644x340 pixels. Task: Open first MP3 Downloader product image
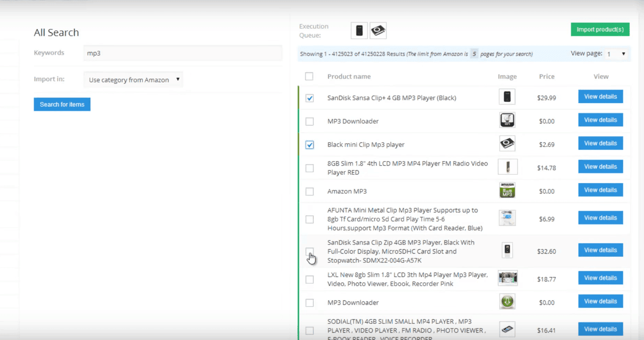coord(507,120)
